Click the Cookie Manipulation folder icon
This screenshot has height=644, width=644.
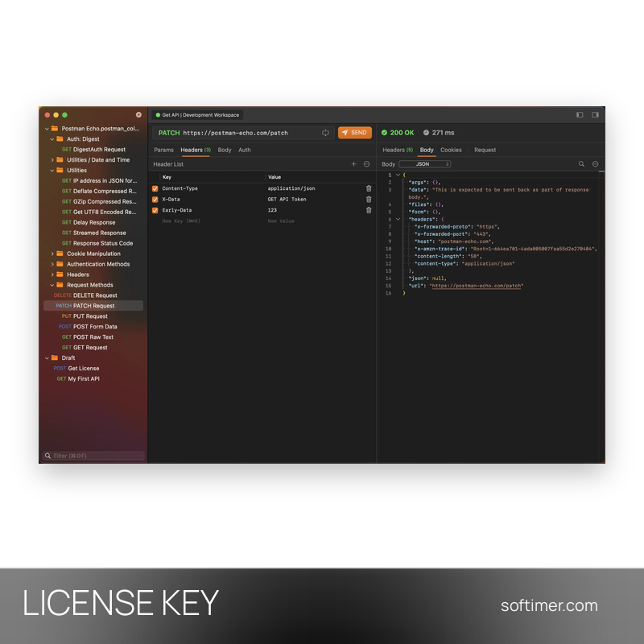pyautogui.click(x=60, y=254)
